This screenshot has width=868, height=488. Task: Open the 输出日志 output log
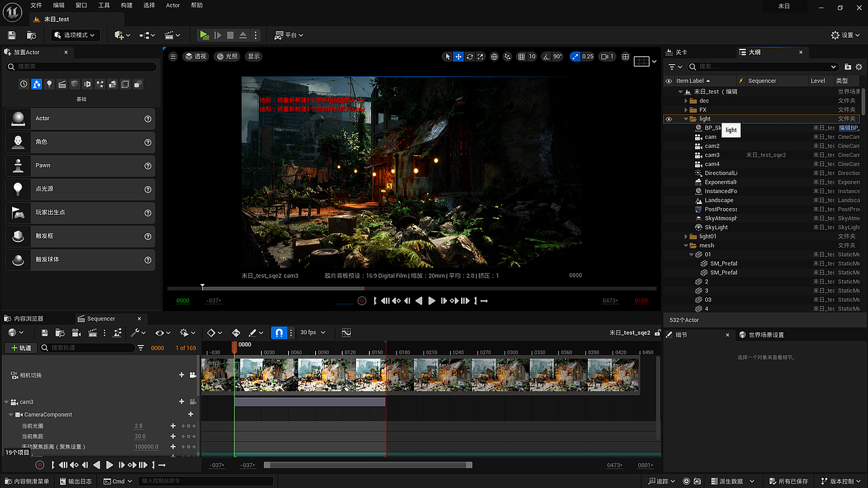[75, 481]
